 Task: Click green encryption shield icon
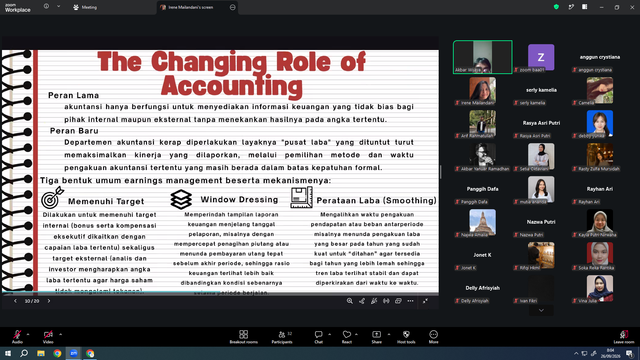coord(556,7)
